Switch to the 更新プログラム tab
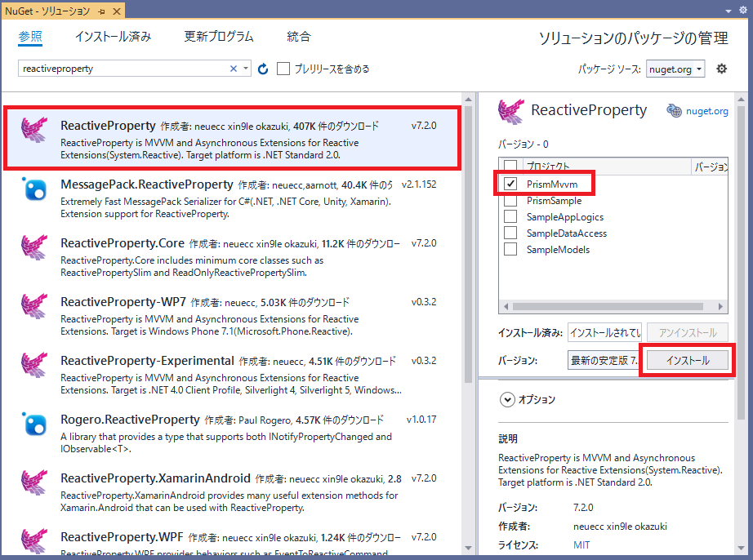Screen dimensions: 753x560 [x=219, y=37]
